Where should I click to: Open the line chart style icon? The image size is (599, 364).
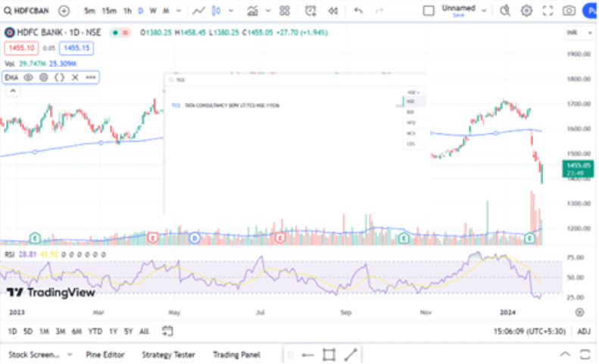pyautogui.click(x=198, y=11)
